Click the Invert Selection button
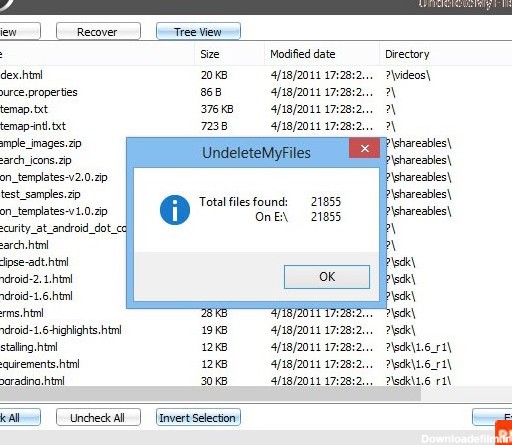Screen dimensions: 512x445 pos(198,417)
